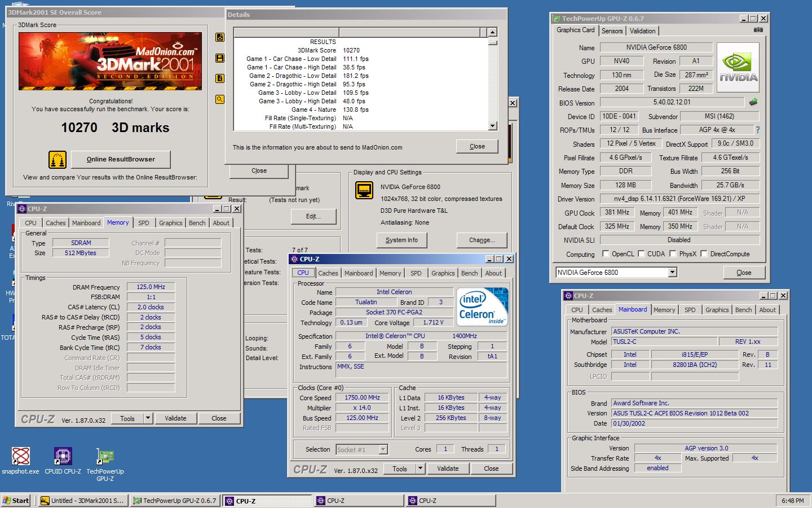Click the Intel Celeron processor Name field

(x=394, y=292)
